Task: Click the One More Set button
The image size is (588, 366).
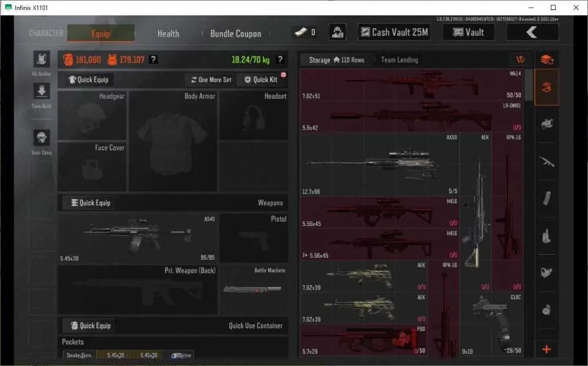Action: tap(211, 79)
